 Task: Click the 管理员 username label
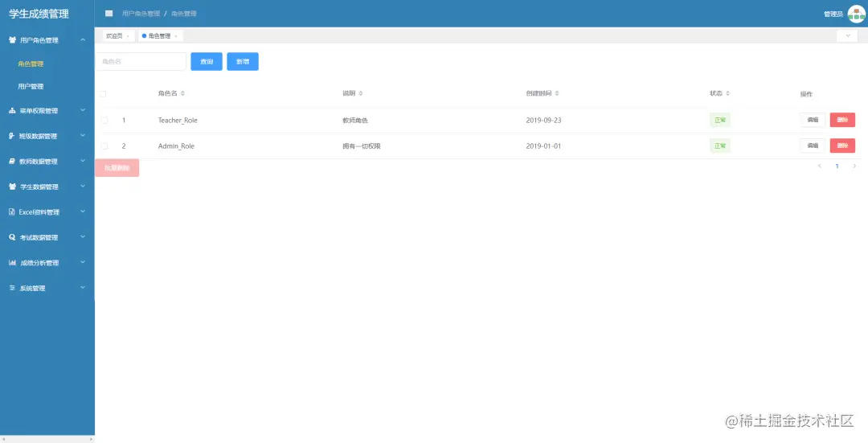pyautogui.click(x=833, y=14)
